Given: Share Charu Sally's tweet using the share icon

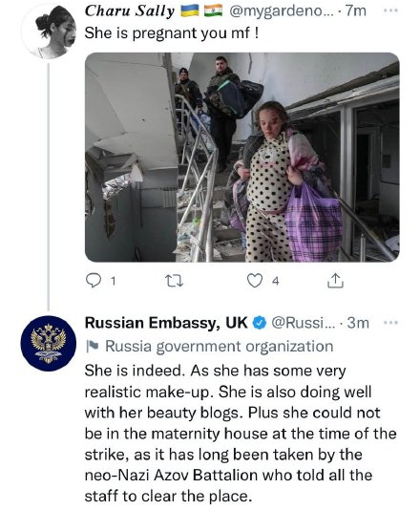Looking at the screenshot, I should click(x=335, y=281).
